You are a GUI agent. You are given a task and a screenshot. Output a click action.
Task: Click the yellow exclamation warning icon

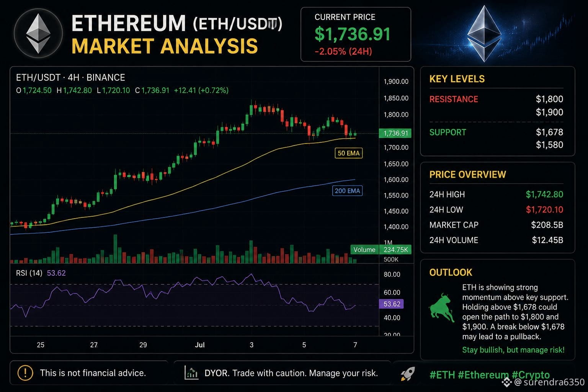pyautogui.click(x=25, y=373)
